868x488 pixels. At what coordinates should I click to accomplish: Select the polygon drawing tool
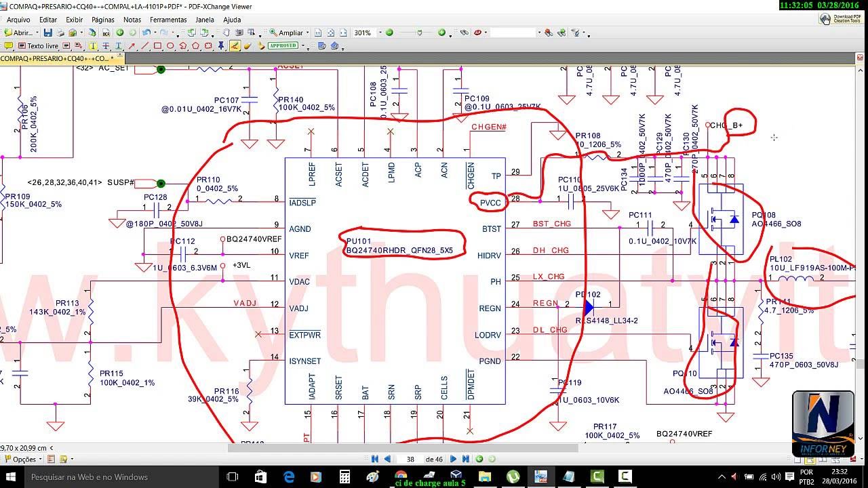pos(195,45)
